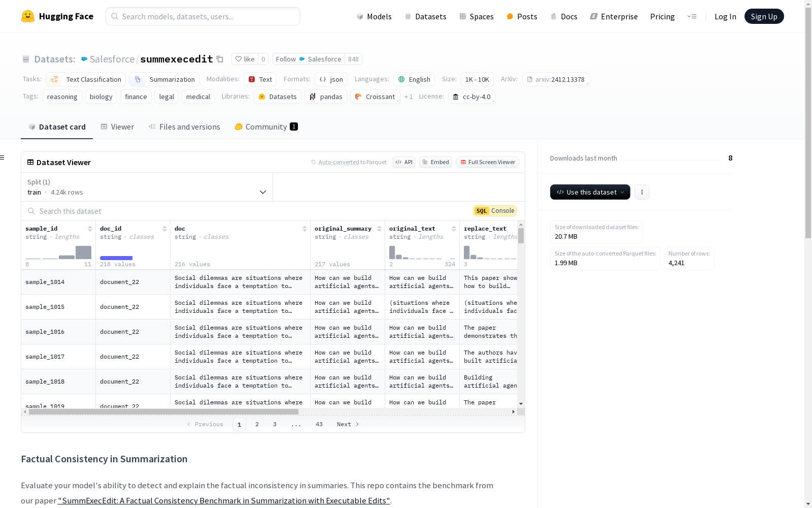Viewport: 812px width, 508px height.
Task: Expand the train split dropdown
Action: 147,187
